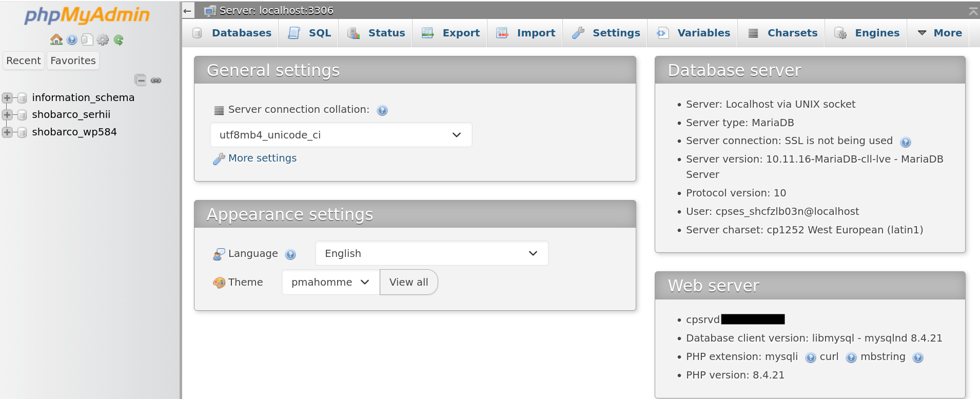The image size is (980, 399).
Task: Follow the More settings link
Action: coord(262,158)
